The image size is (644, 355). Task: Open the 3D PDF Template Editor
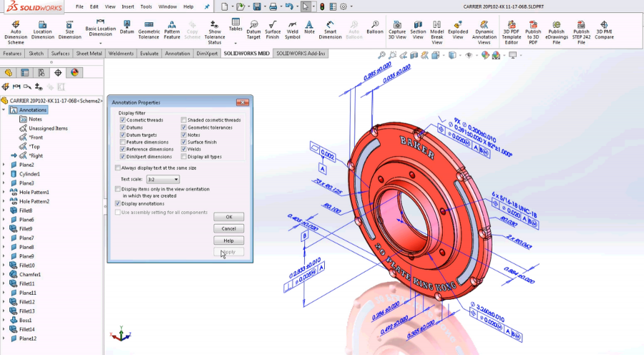coord(512,32)
